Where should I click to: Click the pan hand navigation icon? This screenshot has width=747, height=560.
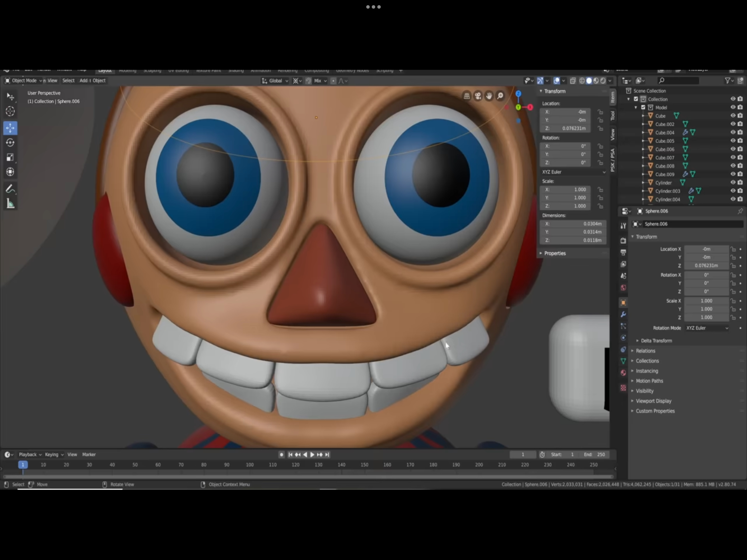point(489,96)
